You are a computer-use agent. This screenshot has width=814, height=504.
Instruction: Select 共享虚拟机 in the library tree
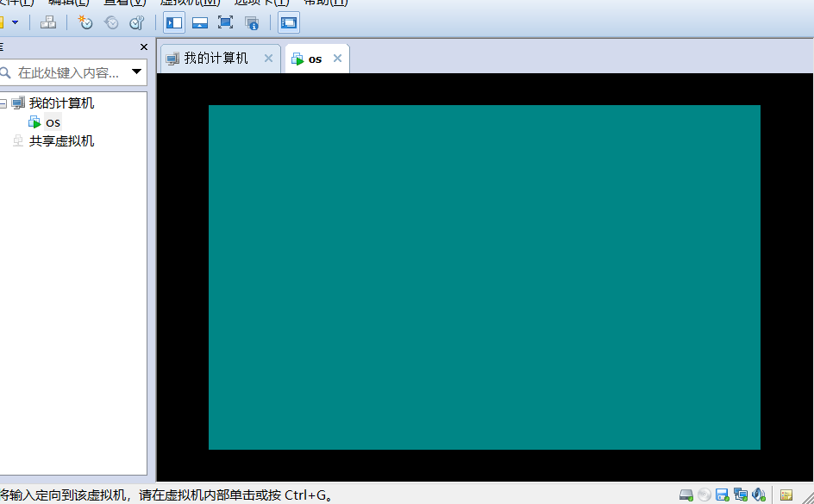61,141
